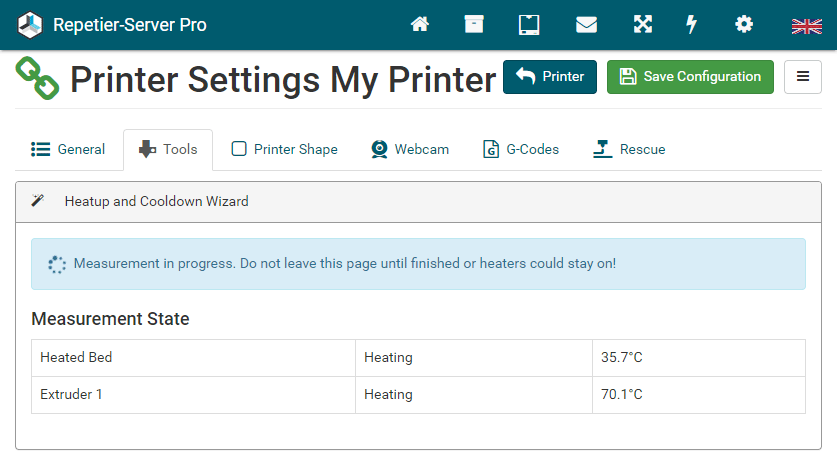The height and width of the screenshot is (451, 837).
Task: Switch to the Webcam tab
Action: (410, 150)
